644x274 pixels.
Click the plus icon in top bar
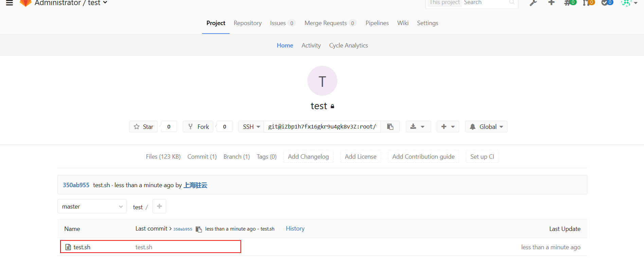[551, 3]
